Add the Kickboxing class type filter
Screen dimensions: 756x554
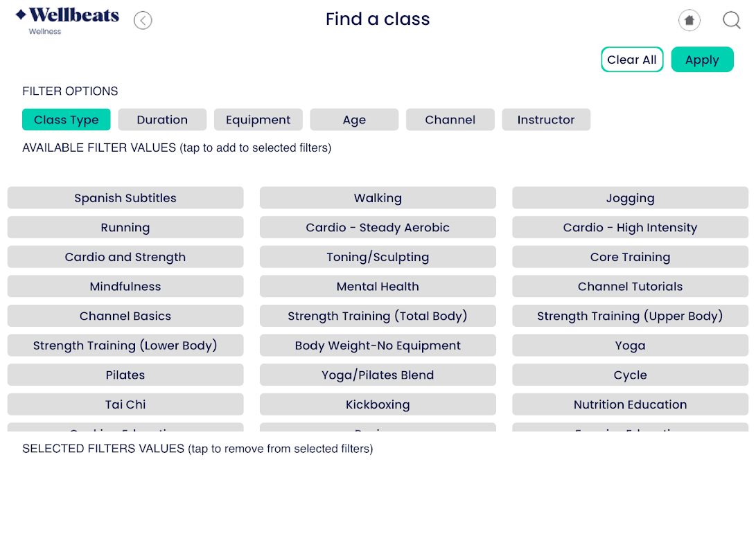(378, 404)
